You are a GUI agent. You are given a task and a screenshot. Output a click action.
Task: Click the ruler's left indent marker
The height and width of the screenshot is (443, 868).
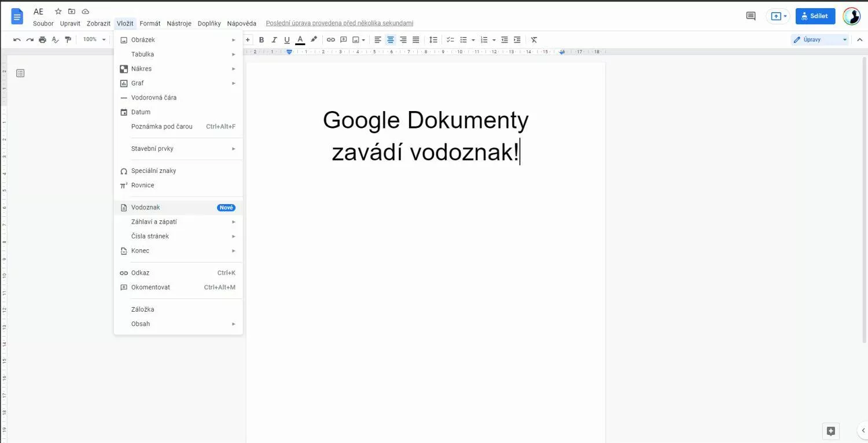click(289, 52)
